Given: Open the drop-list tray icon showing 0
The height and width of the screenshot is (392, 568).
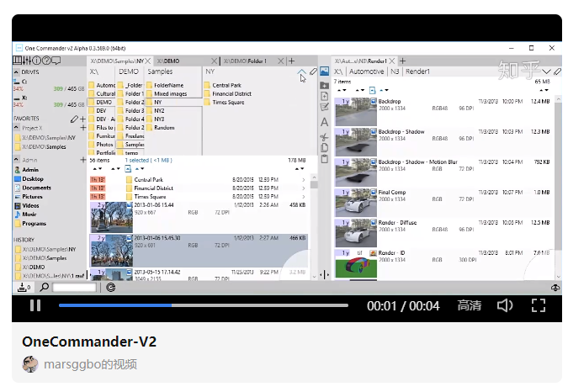Looking at the screenshot, I should 24,288.
